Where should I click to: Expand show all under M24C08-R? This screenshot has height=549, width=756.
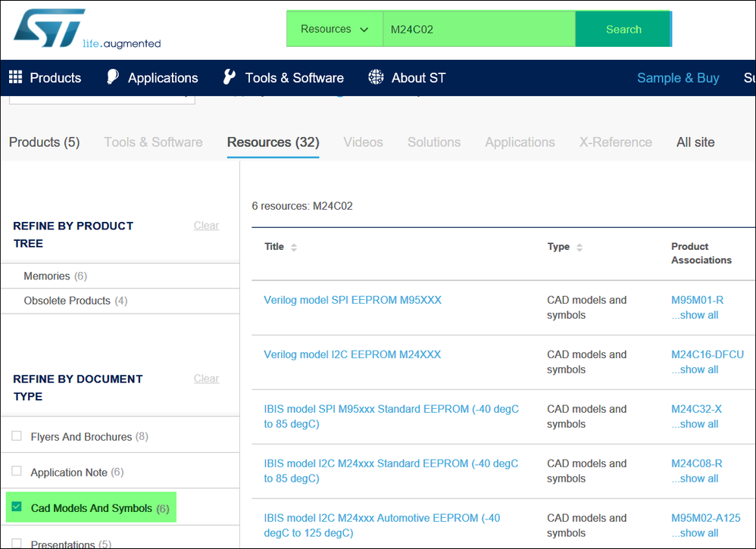695,479
